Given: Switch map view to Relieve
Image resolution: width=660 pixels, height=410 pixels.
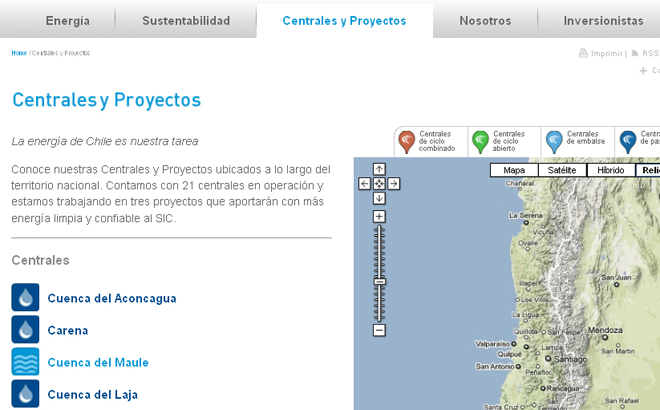Looking at the screenshot, I should [648, 170].
